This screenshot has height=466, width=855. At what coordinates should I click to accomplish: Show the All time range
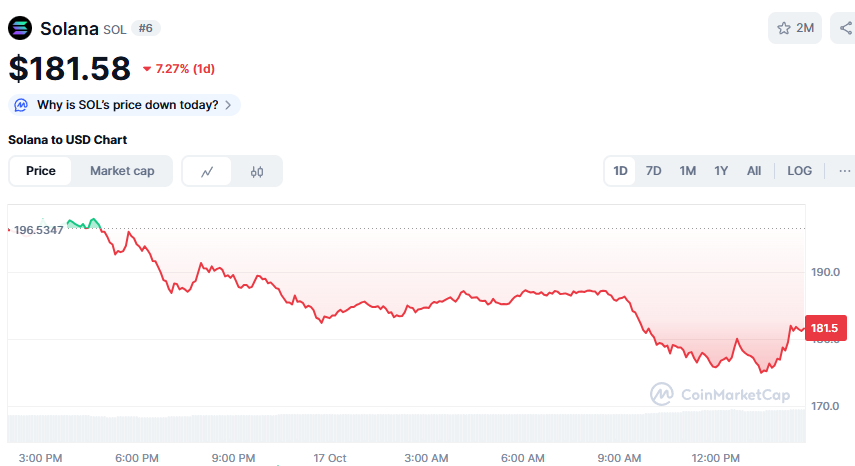[754, 171]
